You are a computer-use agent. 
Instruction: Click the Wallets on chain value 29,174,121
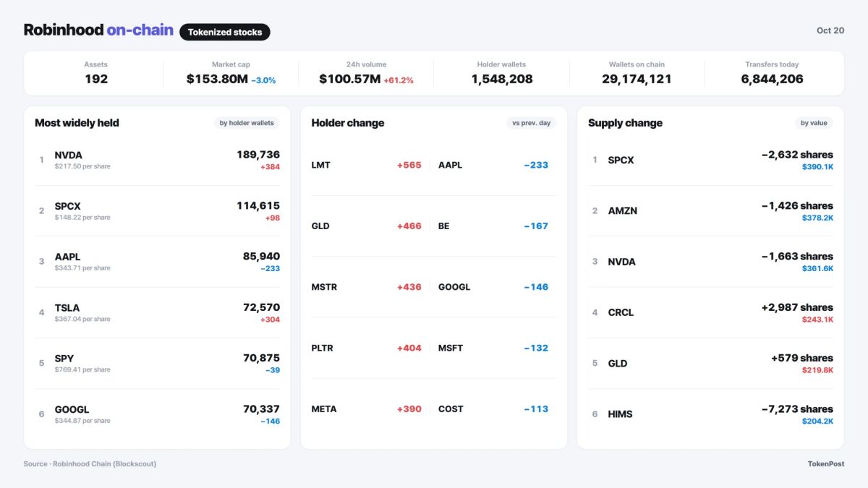[637, 79]
